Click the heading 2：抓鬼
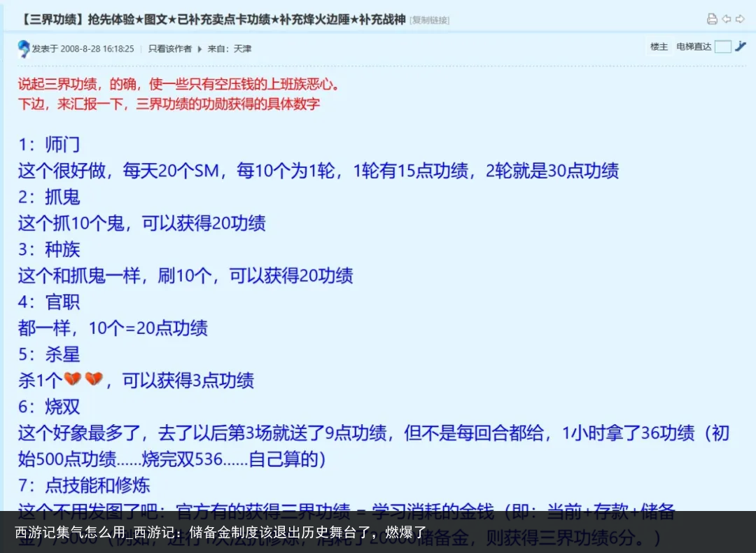Screen dimensions: 756x553 coord(49,197)
